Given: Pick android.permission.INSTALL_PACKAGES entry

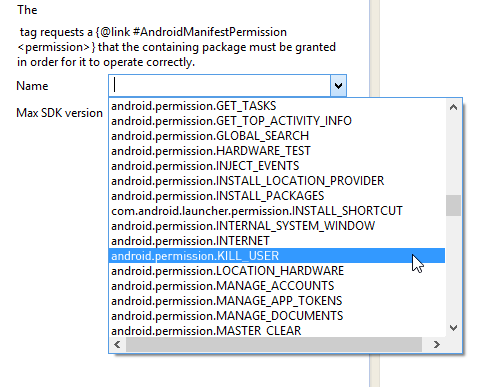Looking at the screenshot, I should click(x=277, y=196).
